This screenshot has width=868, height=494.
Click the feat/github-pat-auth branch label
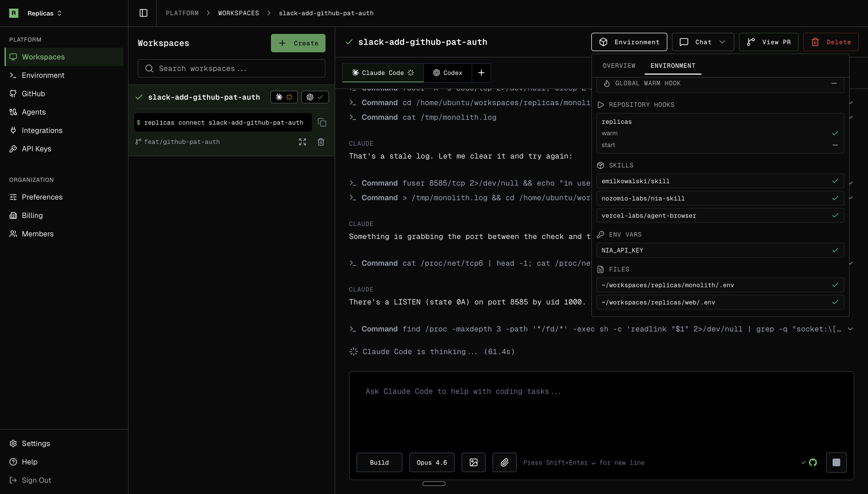(x=182, y=142)
